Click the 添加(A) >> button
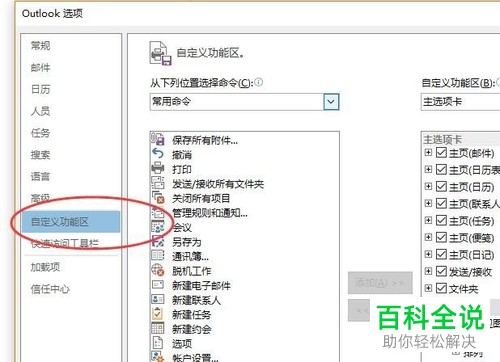Image resolution: width=500 pixels, height=362 pixels. tap(380, 283)
